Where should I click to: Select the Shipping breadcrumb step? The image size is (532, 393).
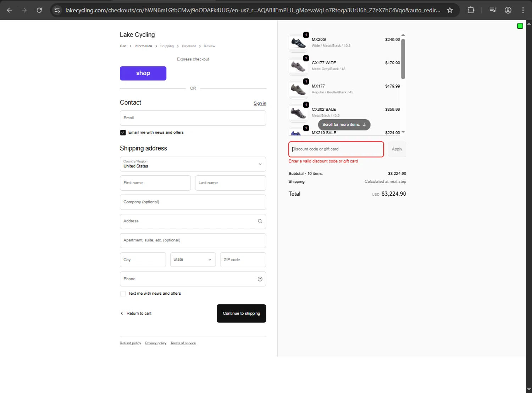click(x=167, y=46)
